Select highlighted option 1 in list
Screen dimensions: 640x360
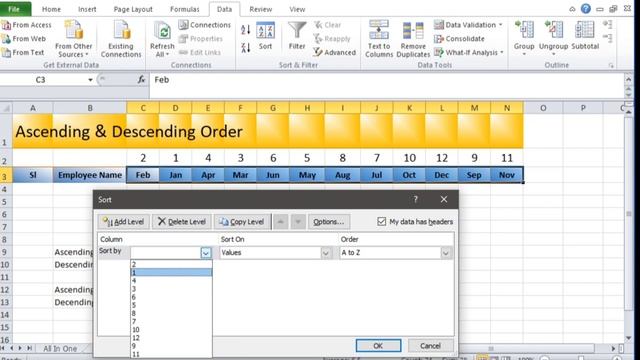[x=171, y=272]
